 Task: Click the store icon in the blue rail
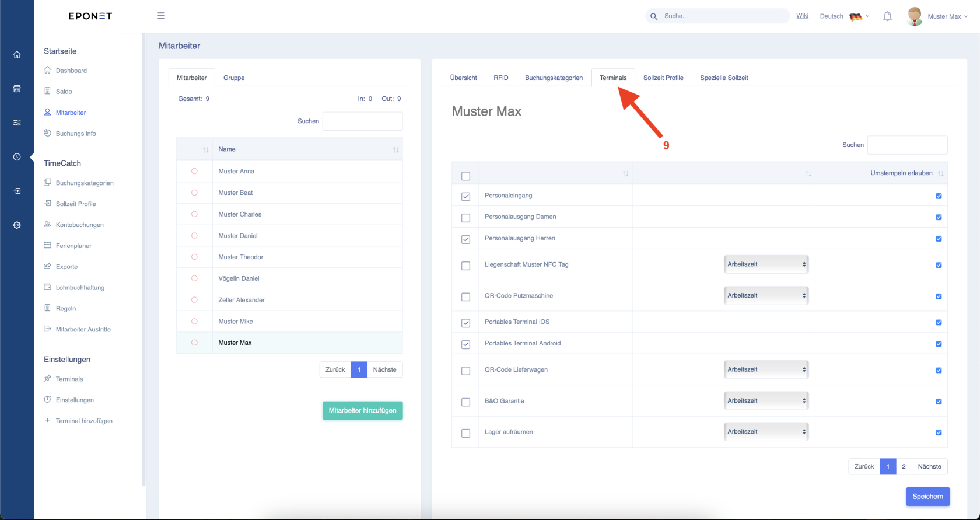(x=17, y=89)
